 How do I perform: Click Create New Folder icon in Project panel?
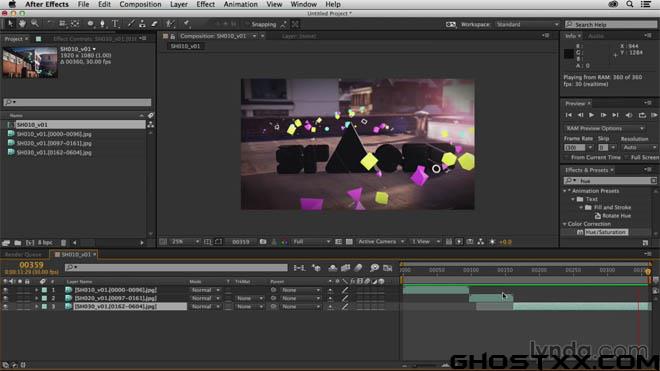coord(18,243)
